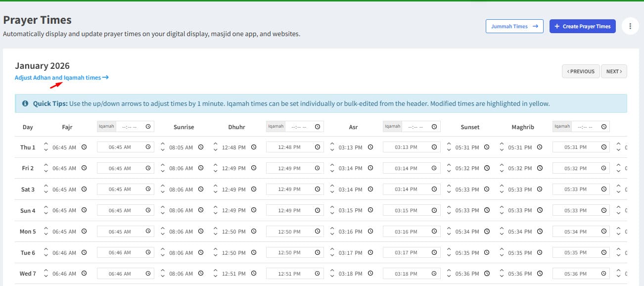Click clock icon in Maghrib header Iqamah field
Screen dimensions: 644x286
click(x=604, y=127)
